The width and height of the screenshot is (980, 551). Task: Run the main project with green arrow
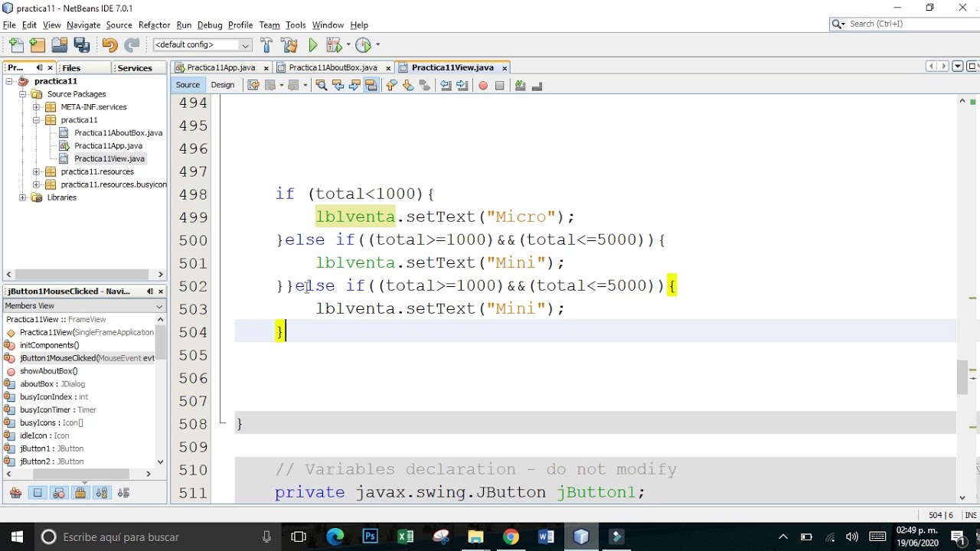coord(313,45)
